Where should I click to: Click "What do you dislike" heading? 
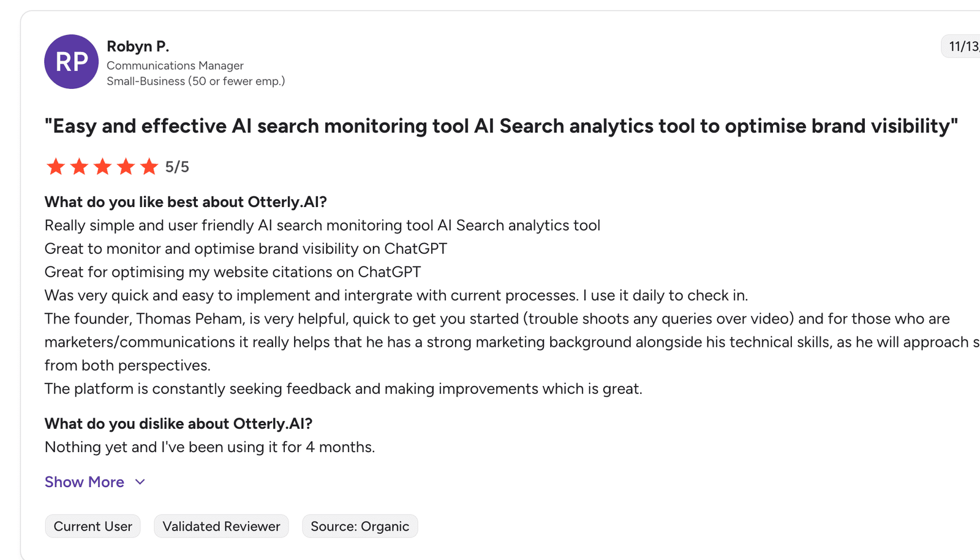pyautogui.click(x=178, y=424)
